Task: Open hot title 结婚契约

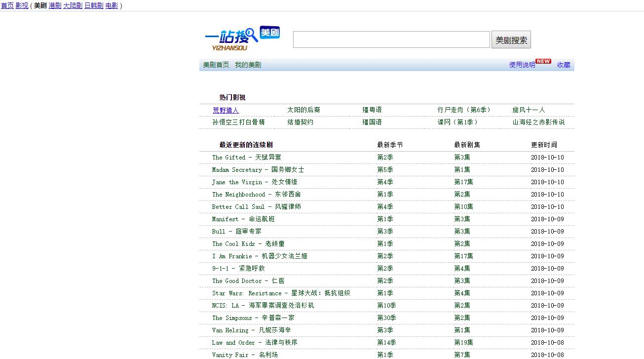Action: coord(300,122)
